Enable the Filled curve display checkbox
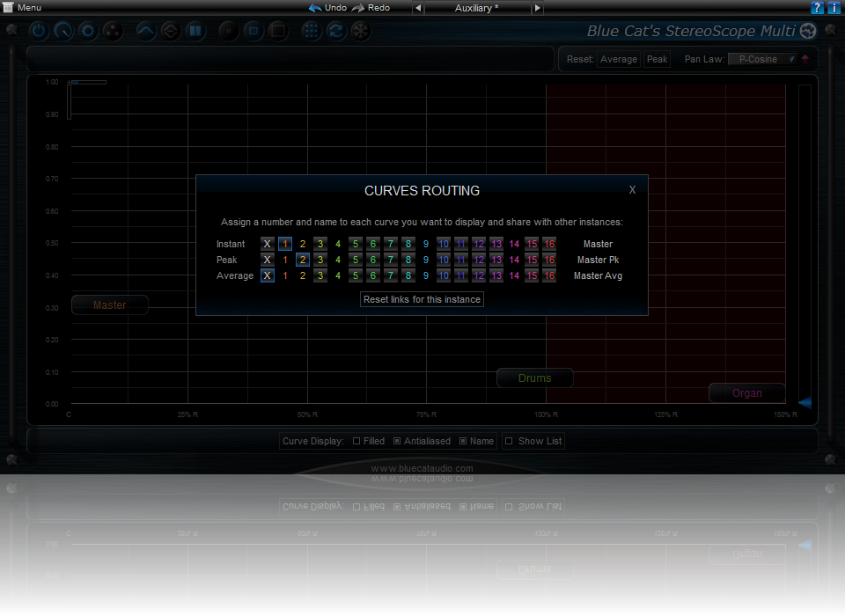Screen dimensions: 845x616 tap(356, 441)
